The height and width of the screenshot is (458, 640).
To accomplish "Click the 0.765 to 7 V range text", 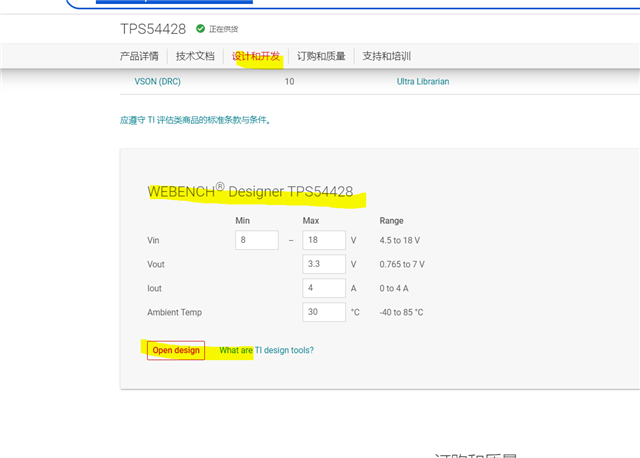I will (x=402, y=264).
